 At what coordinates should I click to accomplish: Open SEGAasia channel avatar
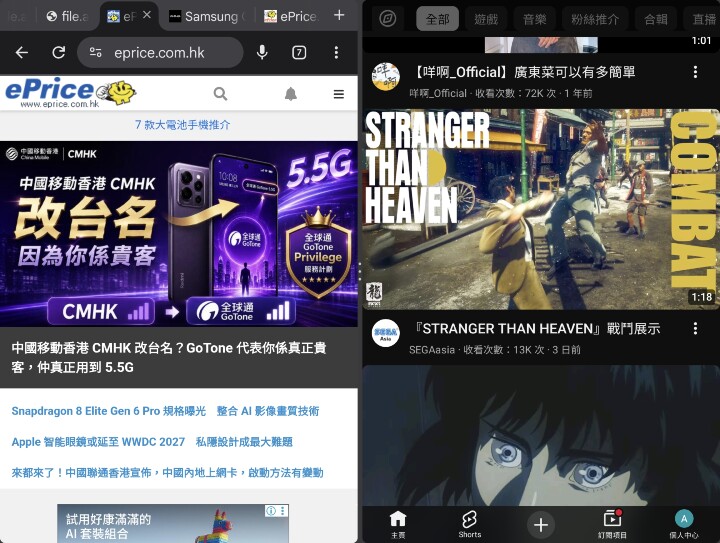click(x=386, y=333)
